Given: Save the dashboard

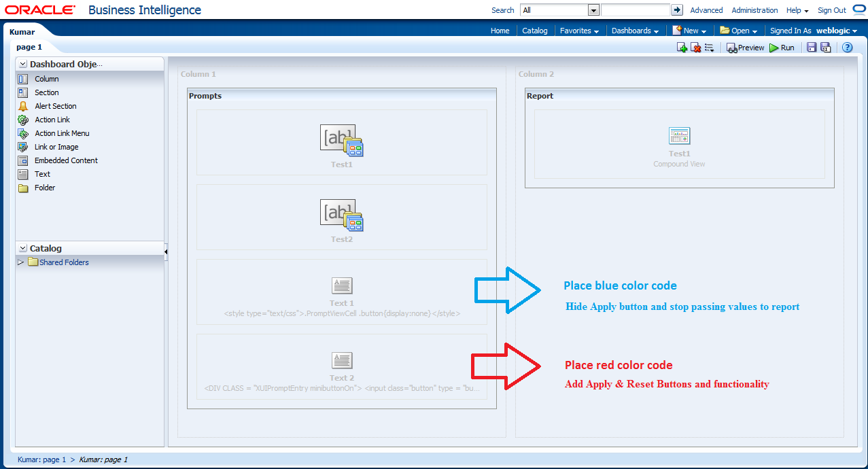Looking at the screenshot, I should tap(812, 47).
